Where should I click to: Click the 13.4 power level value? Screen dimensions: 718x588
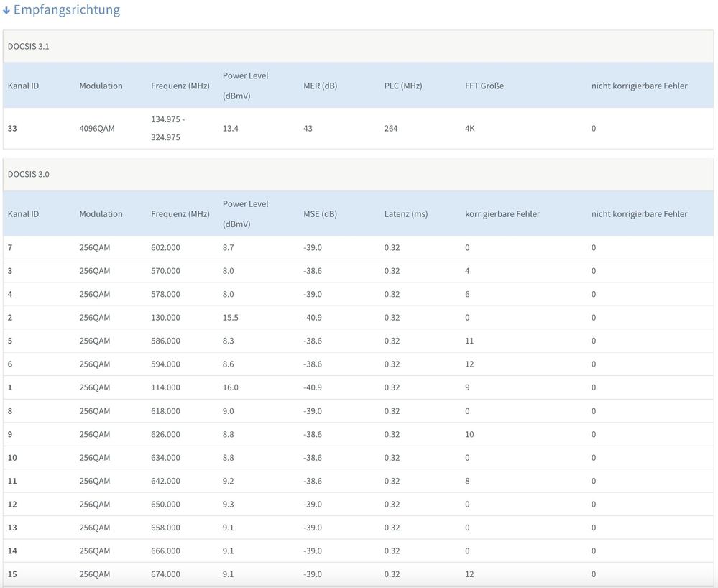pyautogui.click(x=230, y=128)
